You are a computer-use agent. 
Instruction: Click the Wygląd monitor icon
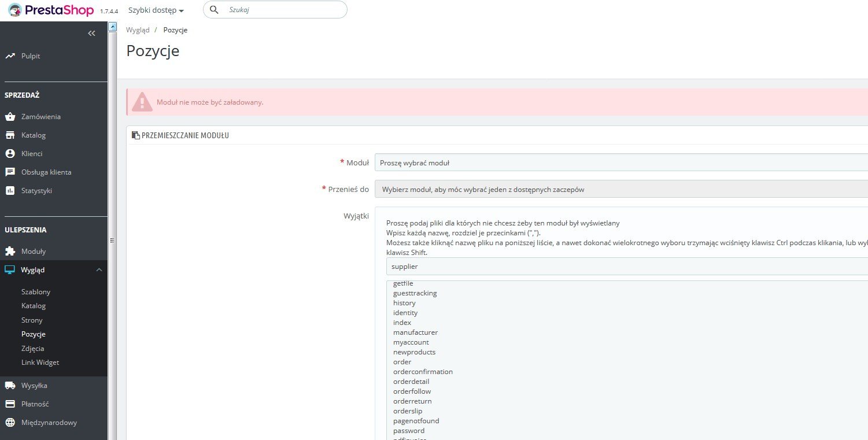click(10, 270)
